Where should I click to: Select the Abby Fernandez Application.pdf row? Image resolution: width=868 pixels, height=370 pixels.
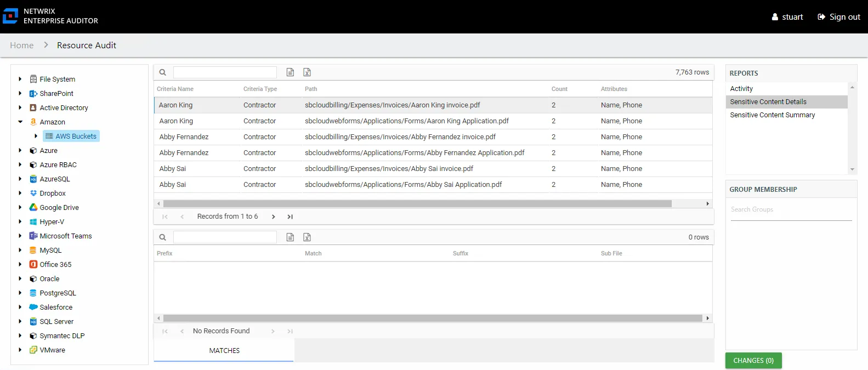click(x=433, y=153)
